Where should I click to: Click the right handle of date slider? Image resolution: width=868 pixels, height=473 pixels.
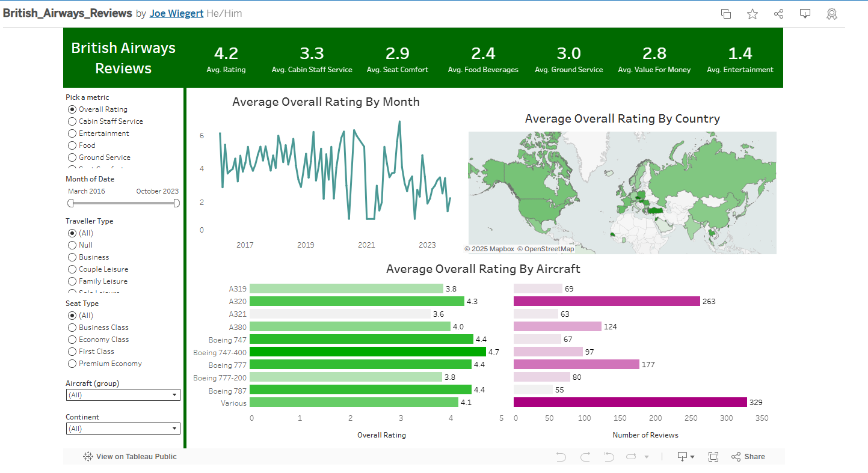tap(176, 203)
